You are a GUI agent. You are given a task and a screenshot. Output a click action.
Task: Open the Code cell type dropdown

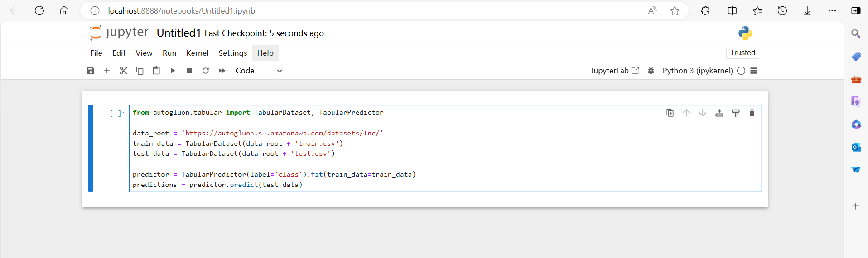tap(259, 71)
